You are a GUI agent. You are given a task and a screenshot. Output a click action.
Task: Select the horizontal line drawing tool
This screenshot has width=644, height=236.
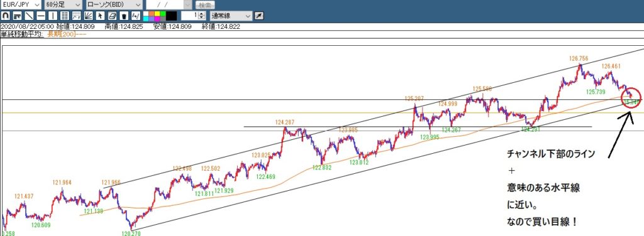point(41,16)
